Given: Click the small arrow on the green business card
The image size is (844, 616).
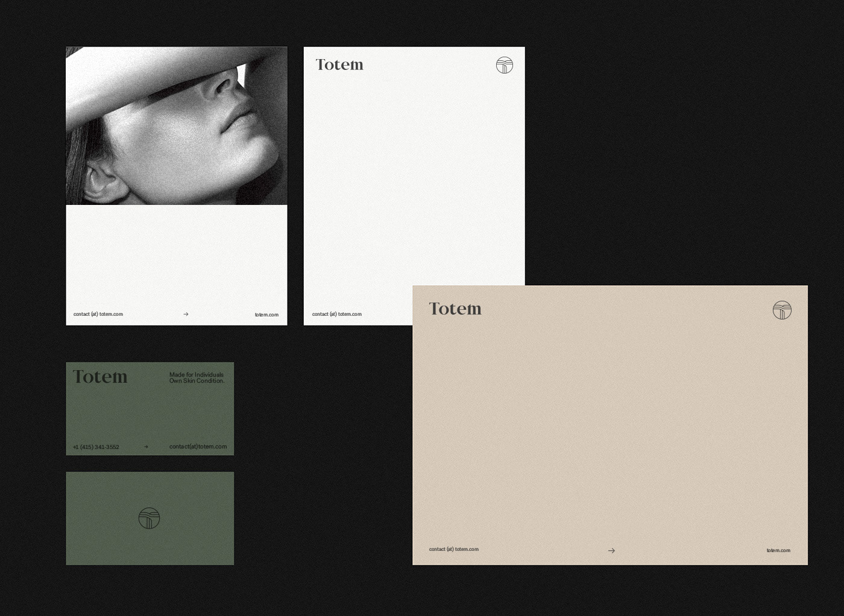Looking at the screenshot, I should click(146, 447).
